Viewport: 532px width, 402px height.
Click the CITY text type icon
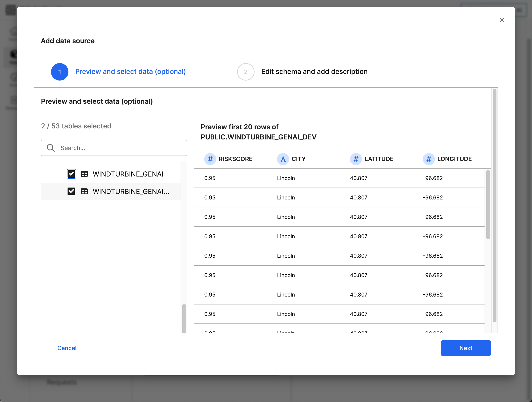[283, 159]
